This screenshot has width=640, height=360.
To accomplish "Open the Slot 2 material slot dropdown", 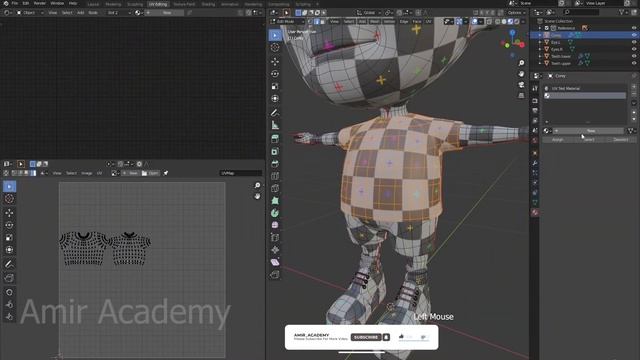I will click(119, 13).
